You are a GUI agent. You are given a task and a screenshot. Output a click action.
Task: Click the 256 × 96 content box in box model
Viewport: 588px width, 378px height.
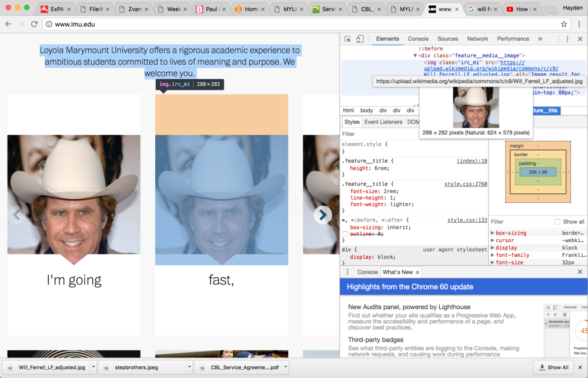pyautogui.click(x=538, y=172)
